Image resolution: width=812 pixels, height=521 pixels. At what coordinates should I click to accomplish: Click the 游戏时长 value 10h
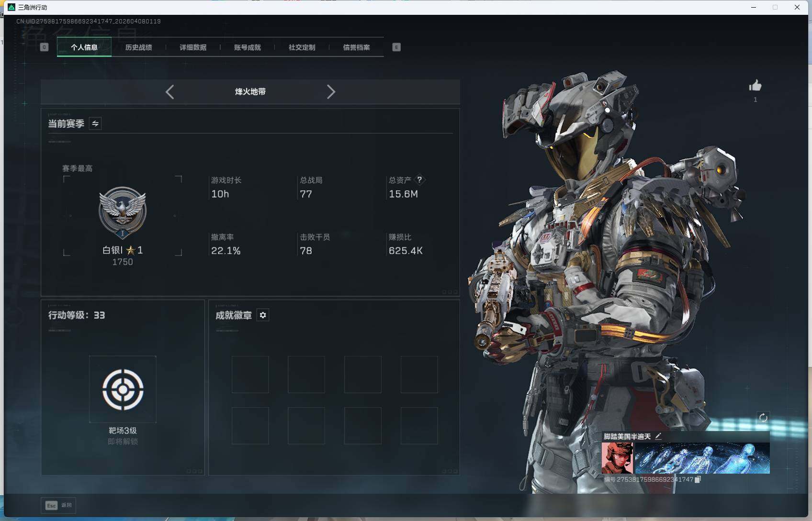(x=220, y=194)
